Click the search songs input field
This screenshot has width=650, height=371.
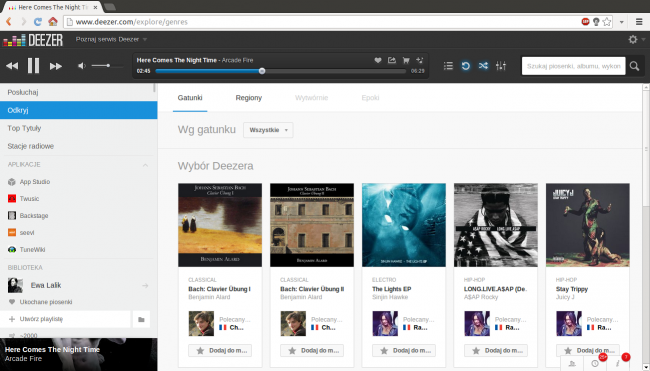click(x=573, y=66)
